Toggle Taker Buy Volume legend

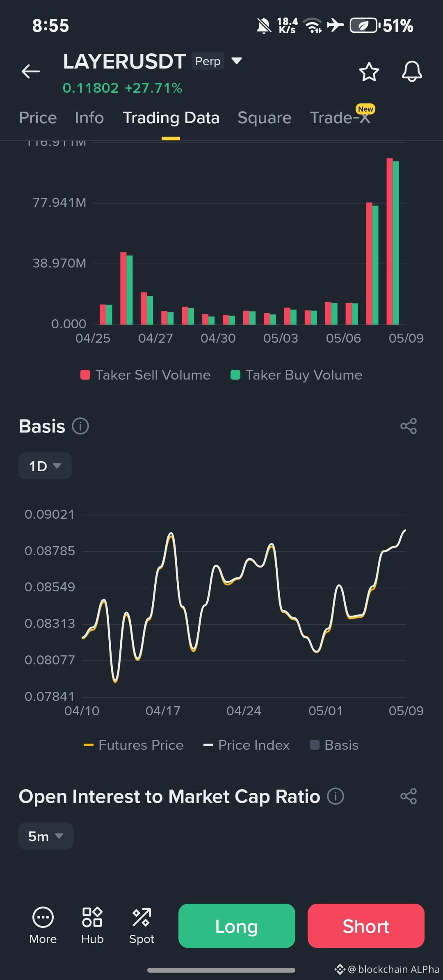297,375
